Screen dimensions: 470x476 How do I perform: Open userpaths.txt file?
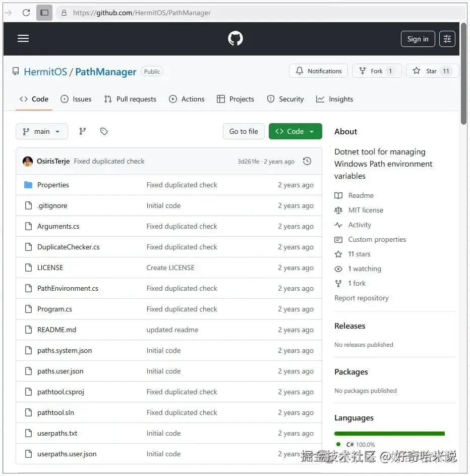[57, 433]
